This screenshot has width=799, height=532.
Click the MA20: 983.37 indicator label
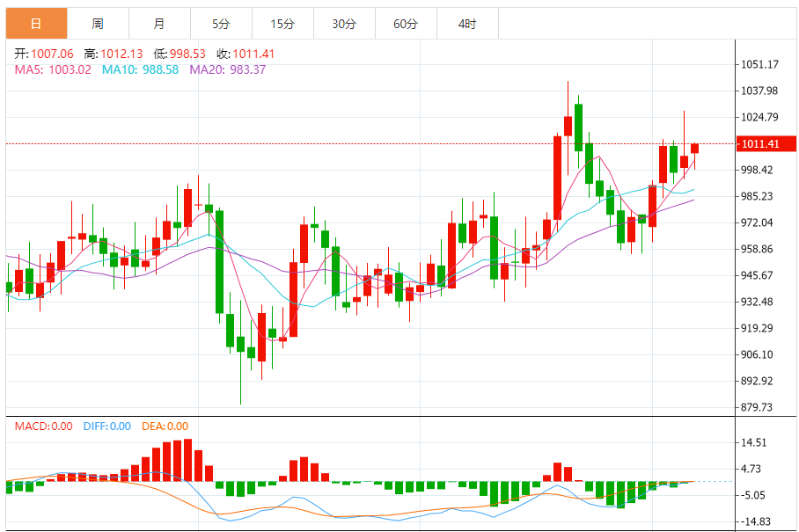[x=228, y=69]
